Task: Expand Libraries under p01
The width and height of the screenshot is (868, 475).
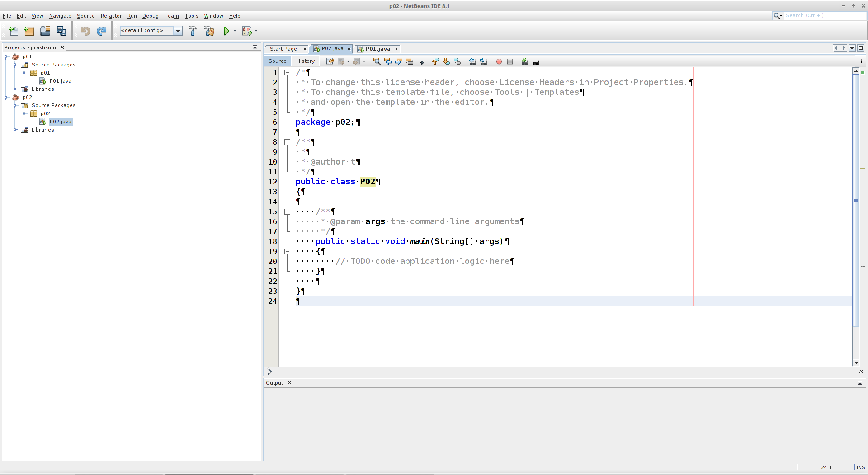Action: [x=15, y=89]
